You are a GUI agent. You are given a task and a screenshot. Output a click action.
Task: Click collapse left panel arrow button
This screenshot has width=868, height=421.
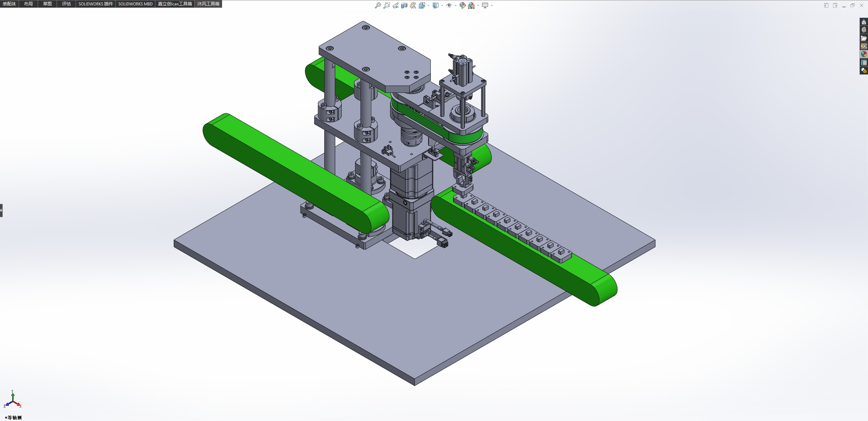826,5
